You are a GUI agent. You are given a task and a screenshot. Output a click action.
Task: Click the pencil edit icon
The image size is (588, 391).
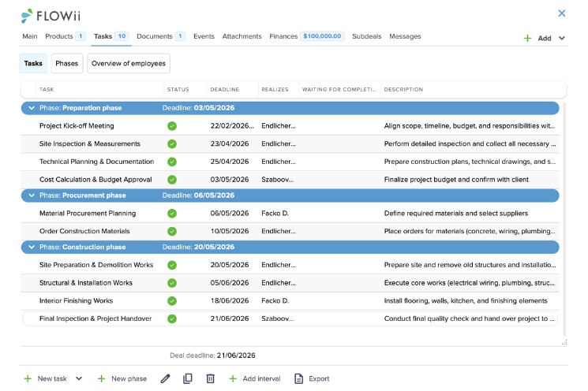coord(166,378)
